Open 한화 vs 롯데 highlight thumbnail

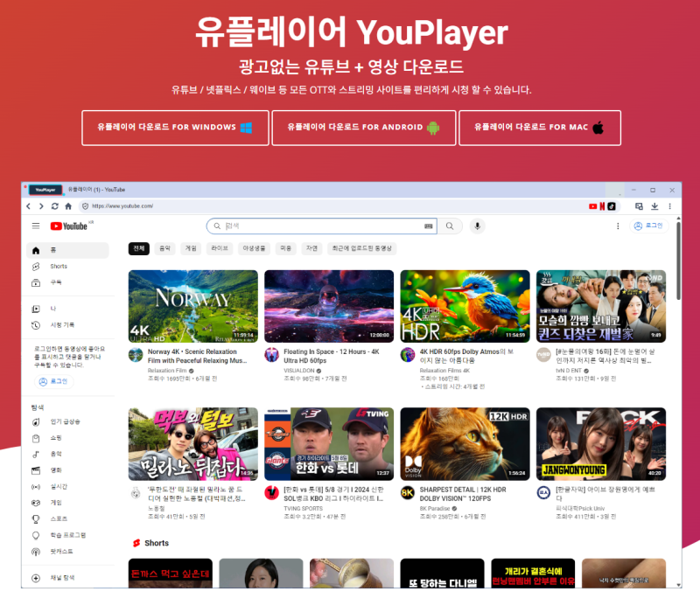tap(329, 444)
